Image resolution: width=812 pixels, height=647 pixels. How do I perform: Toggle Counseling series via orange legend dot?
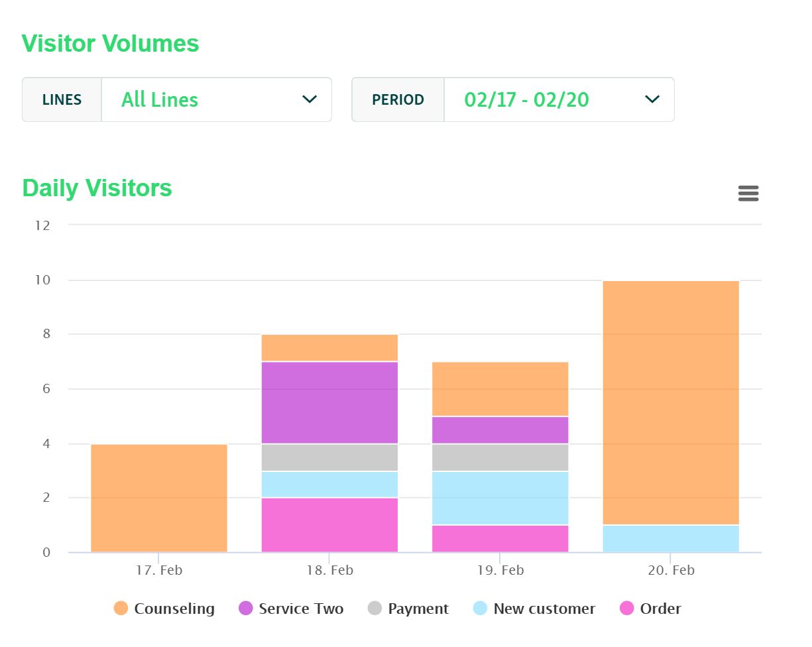[x=121, y=609]
